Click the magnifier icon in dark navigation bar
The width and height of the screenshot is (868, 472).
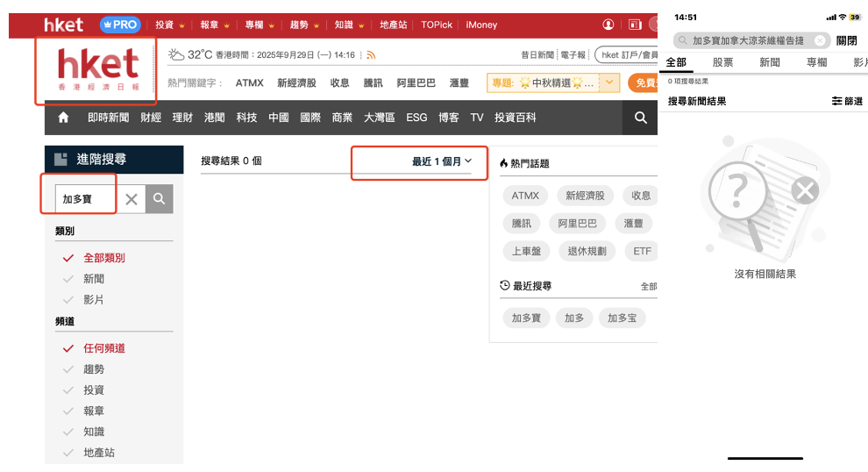click(x=640, y=118)
